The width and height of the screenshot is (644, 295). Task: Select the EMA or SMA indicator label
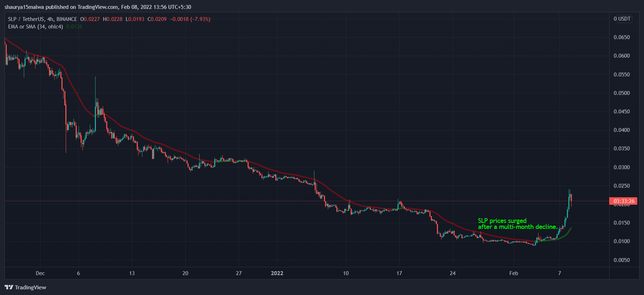click(x=36, y=27)
